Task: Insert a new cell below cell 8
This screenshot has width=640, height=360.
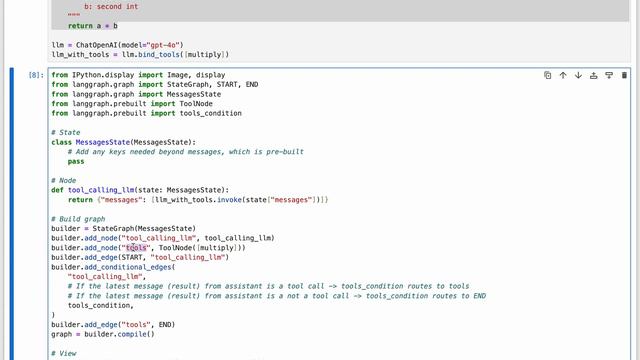Action: pyautogui.click(x=609, y=75)
